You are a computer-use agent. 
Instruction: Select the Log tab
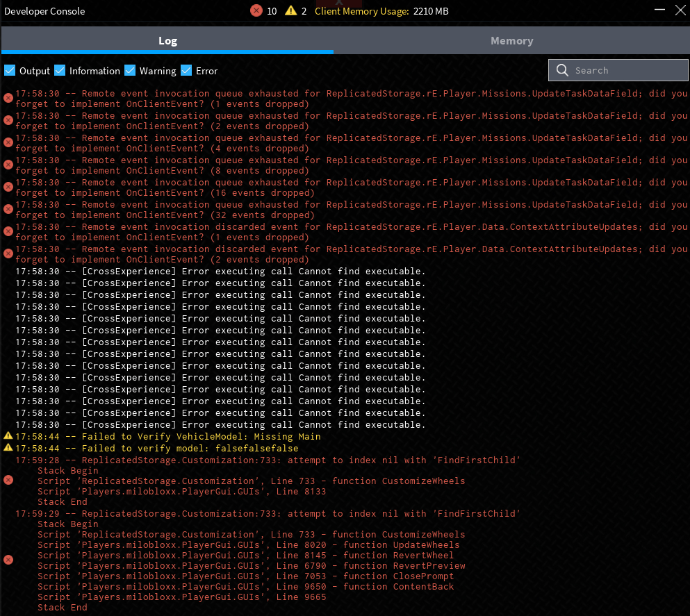[167, 41]
